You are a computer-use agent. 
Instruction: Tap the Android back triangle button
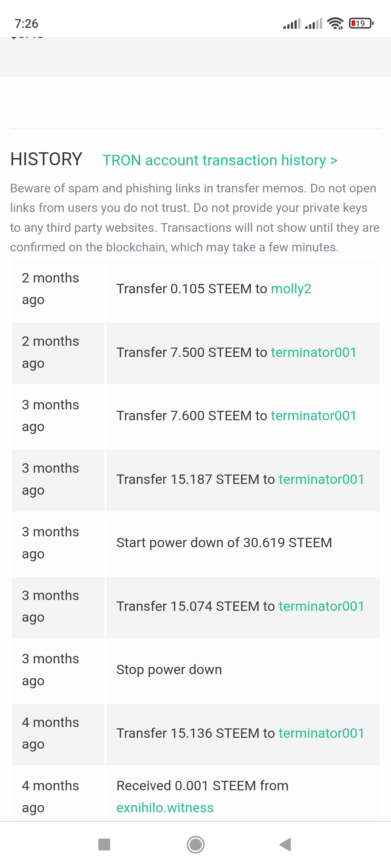[285, 844]
